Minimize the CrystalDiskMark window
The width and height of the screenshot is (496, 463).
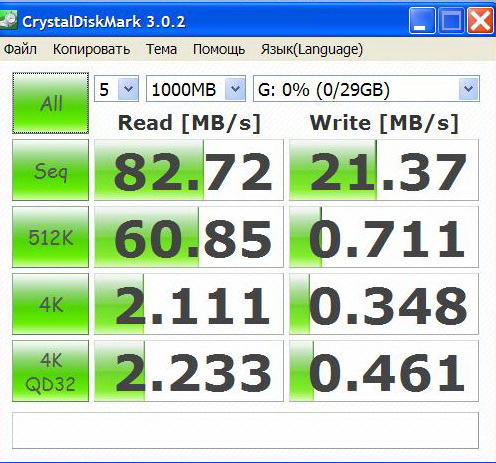422,21
